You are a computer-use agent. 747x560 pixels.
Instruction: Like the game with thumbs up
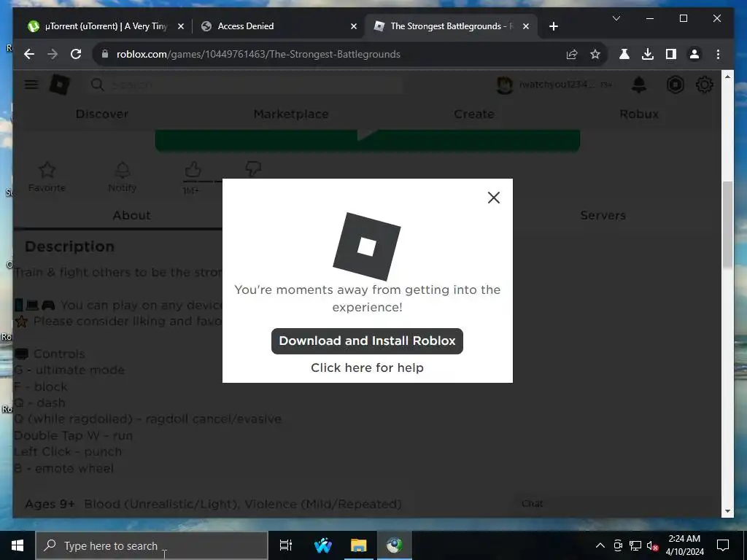pos(193,170)
